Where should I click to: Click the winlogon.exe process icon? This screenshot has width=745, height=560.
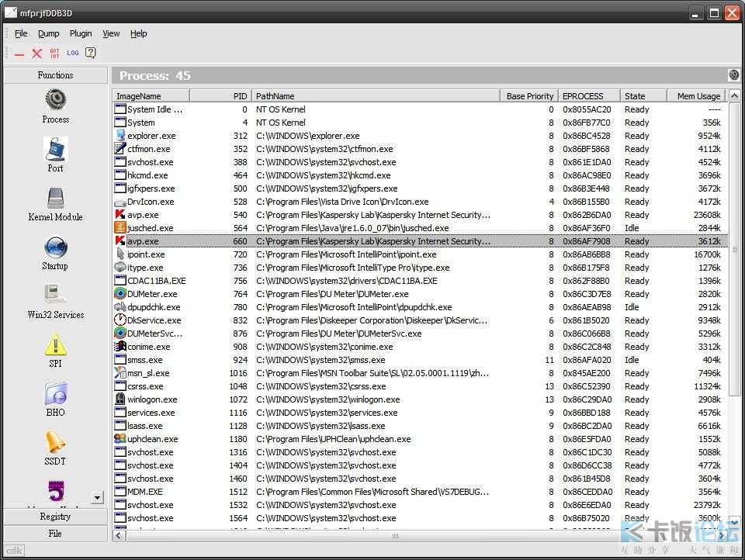[120, 399]
